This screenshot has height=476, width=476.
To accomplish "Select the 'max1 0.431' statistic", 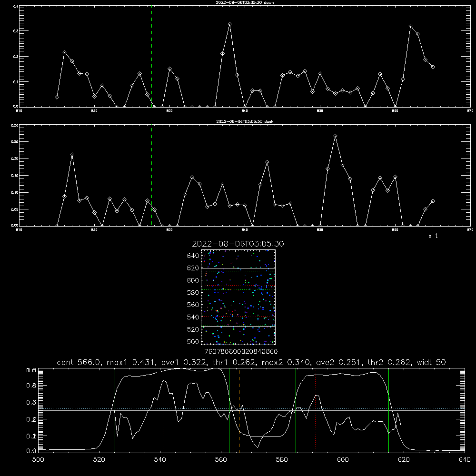I will [130, 362].
